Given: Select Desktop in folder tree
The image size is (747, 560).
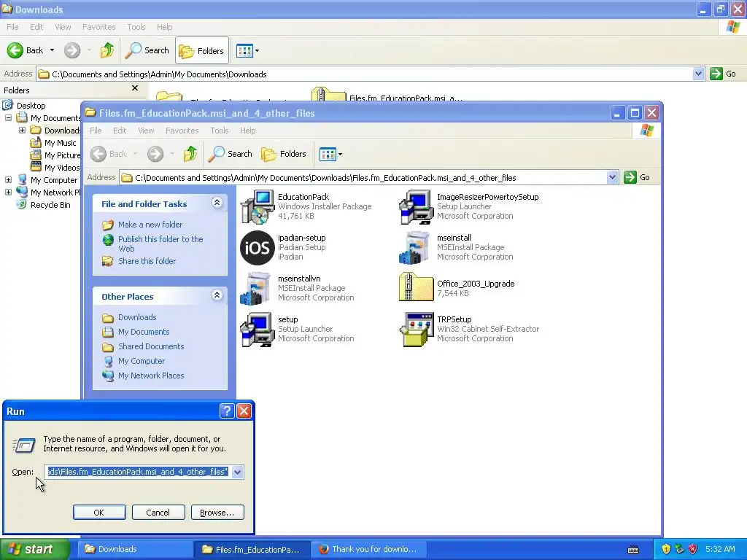Looking at the screenshot, I should click(x=31, y=105).
